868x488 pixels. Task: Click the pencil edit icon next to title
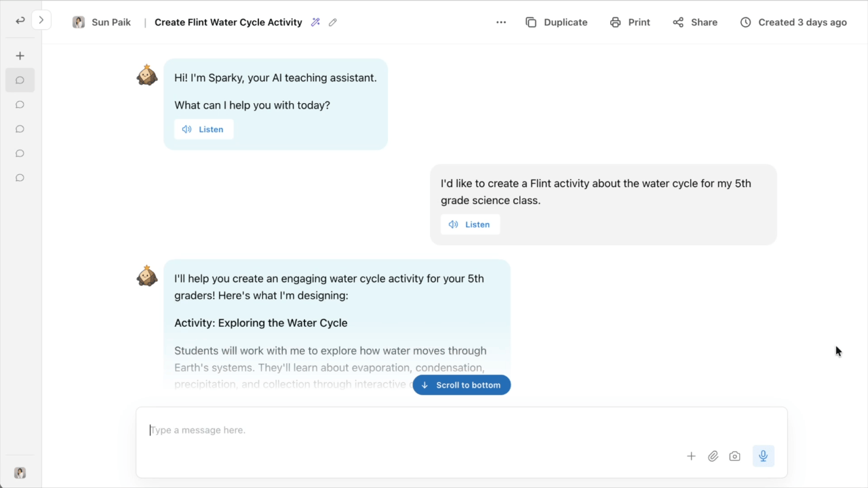click(332, 22)
